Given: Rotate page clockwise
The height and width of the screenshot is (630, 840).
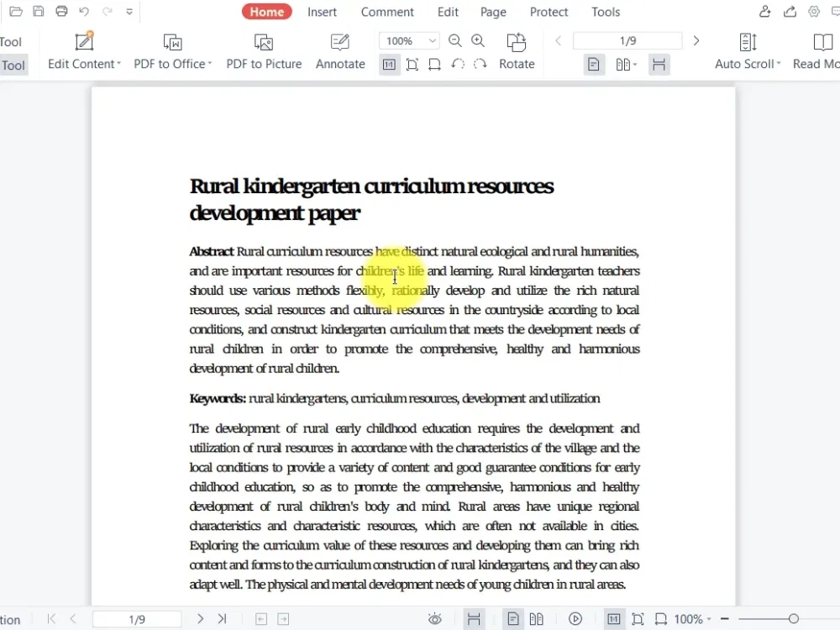Looking at the screenshot, I should pyautogui.click(x=480, y=65).
